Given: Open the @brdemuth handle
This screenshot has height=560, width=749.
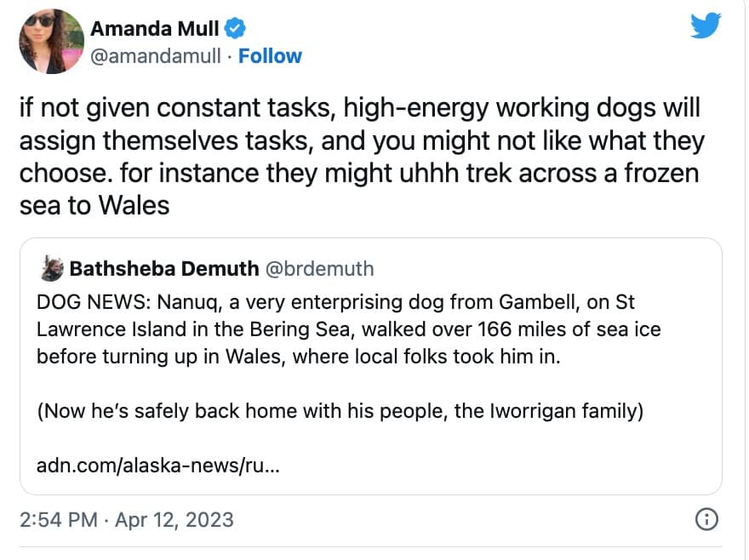Looking at the screenshot, I should (x=320, y=269).
